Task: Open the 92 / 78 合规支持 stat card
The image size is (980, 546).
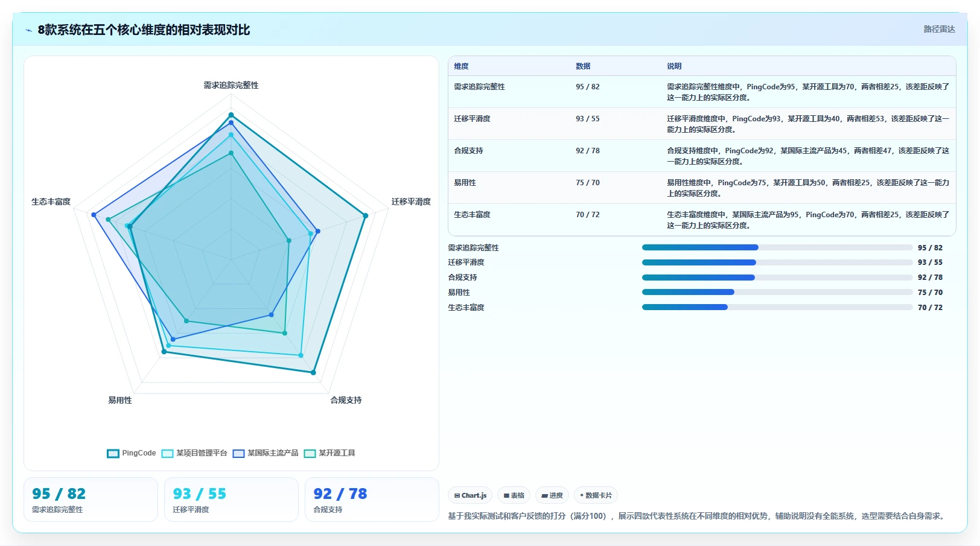Action: [372, 500]
